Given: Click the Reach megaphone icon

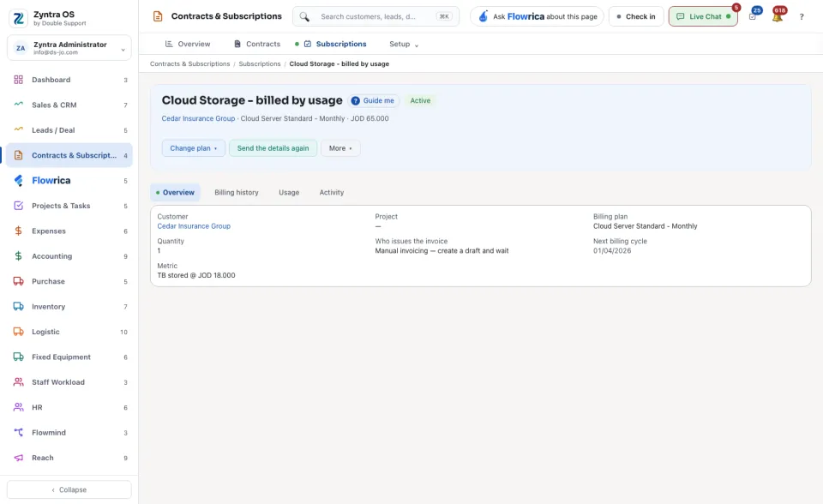Looking at the screenshot, I should coord(18,457).
